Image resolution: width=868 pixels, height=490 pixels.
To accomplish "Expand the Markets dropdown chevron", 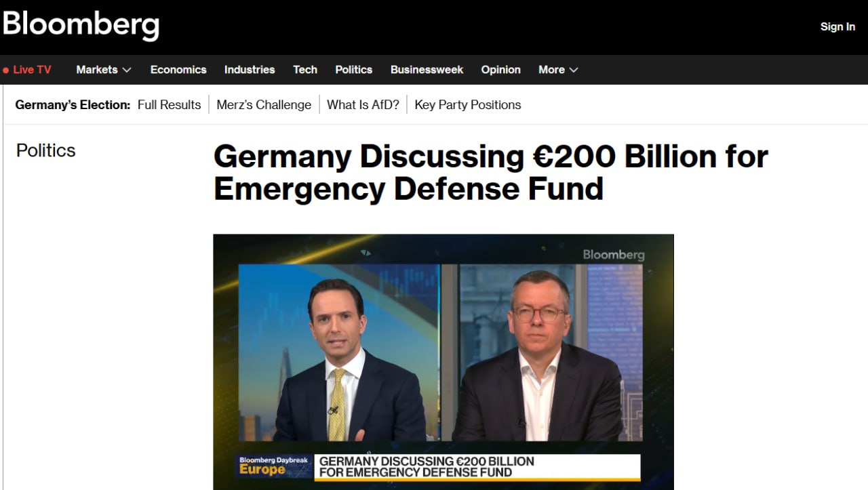I will click(127, 70).
